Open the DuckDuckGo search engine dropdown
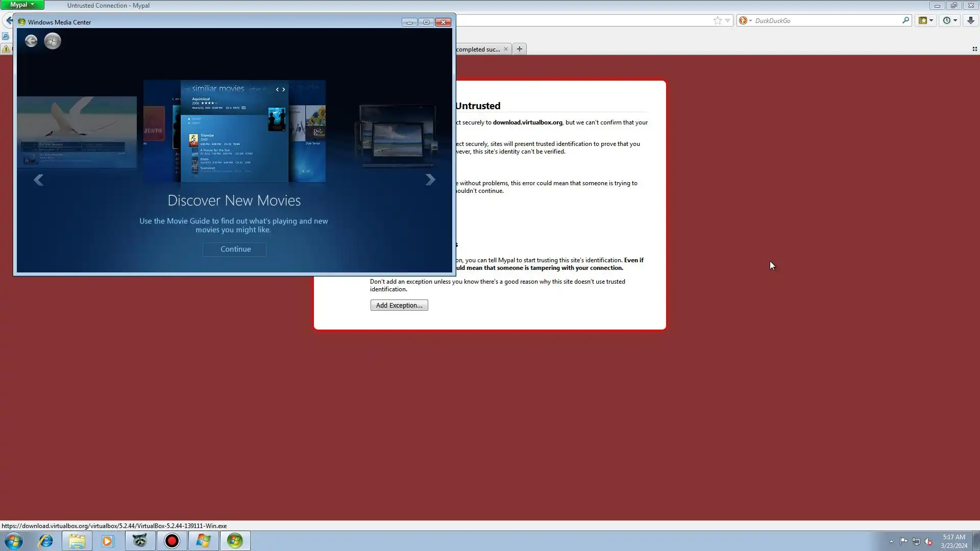This screenshot has height=551, width=980. [745, 20]
